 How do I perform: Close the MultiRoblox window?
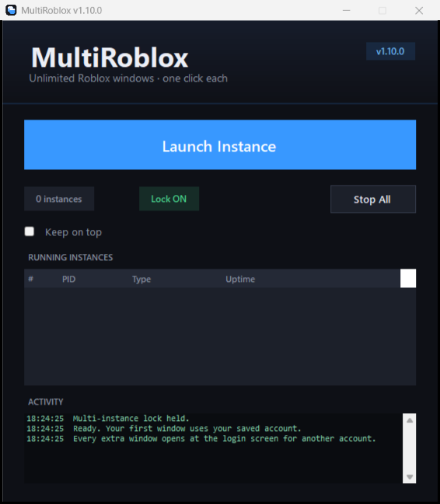point(419,10)
